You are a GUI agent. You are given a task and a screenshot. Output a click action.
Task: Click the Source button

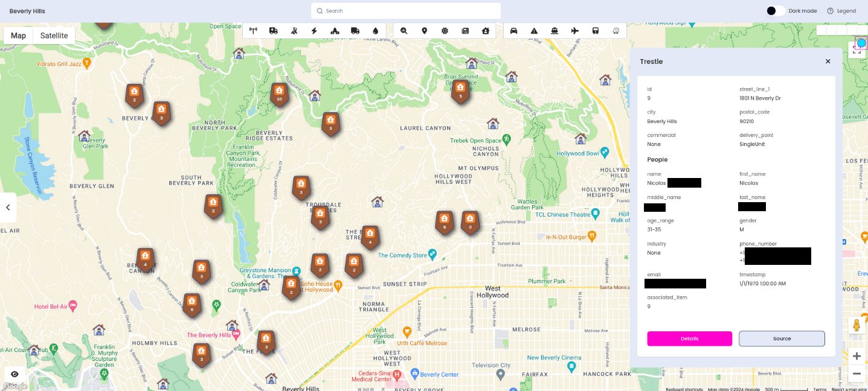(782, 339)
